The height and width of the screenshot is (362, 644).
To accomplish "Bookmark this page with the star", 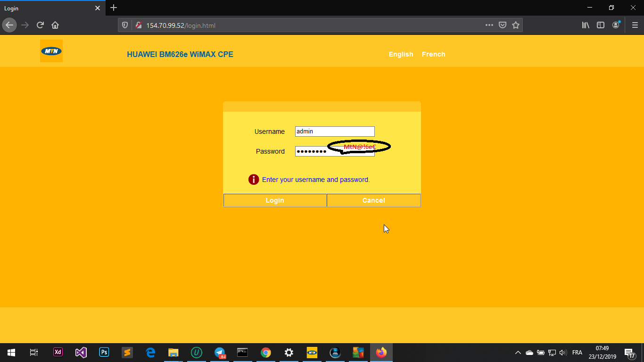I will (516, 25).
